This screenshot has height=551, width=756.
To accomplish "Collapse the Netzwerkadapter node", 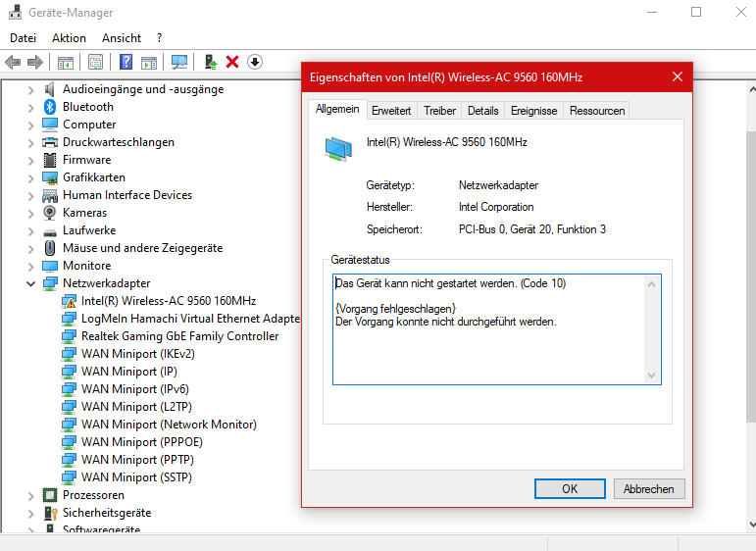I will [x=30, y=284].
